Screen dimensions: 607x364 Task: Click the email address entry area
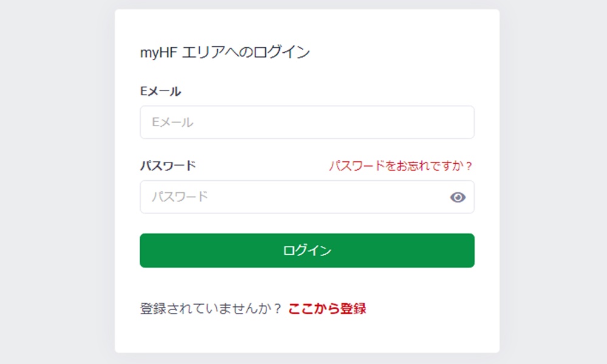click(307, 122)
